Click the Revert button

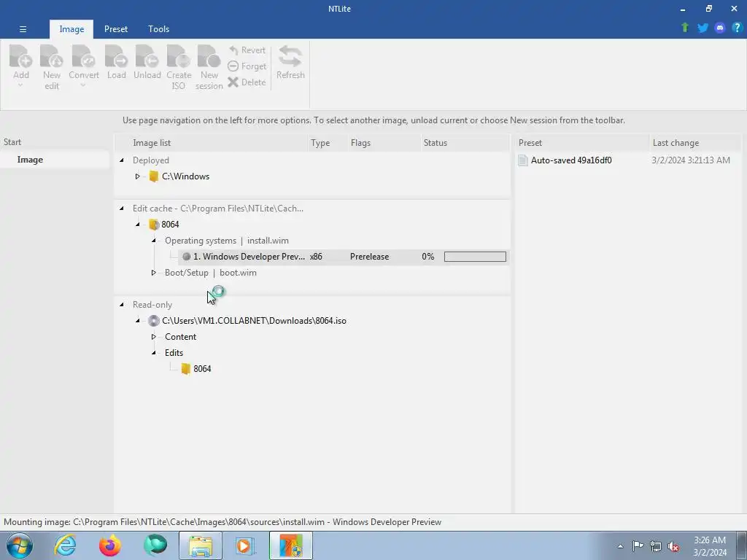247,50
